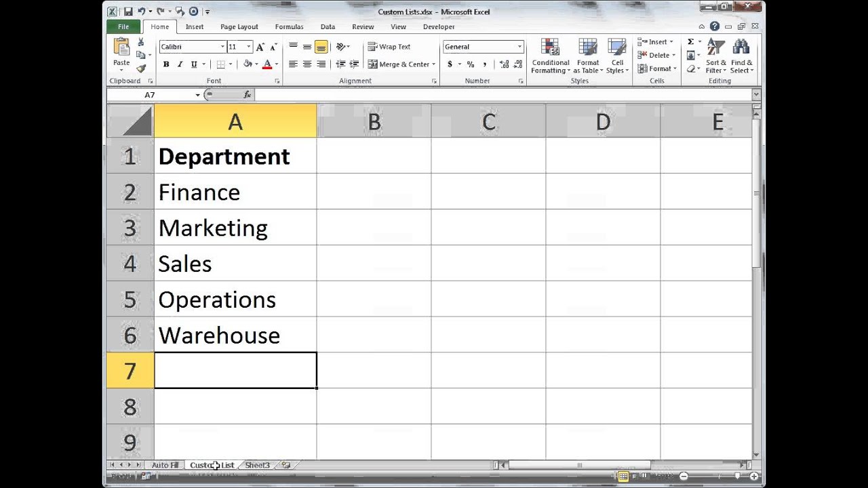The image size is (868, 488).
Task: Apply Comma Style
Action: (x=485, y=64)
